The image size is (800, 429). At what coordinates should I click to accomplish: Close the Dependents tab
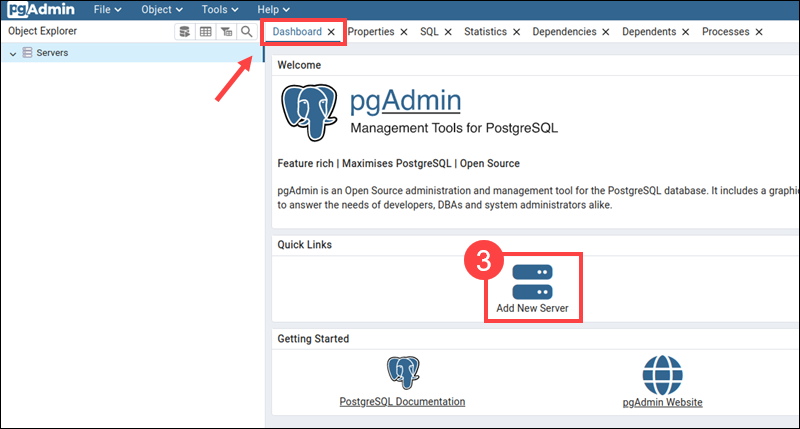(685, 32)
